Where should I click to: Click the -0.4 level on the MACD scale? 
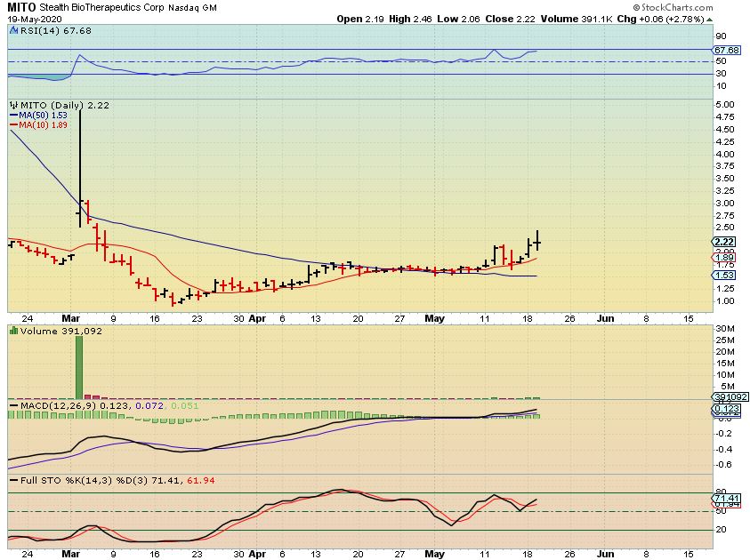tap(725, 449)
